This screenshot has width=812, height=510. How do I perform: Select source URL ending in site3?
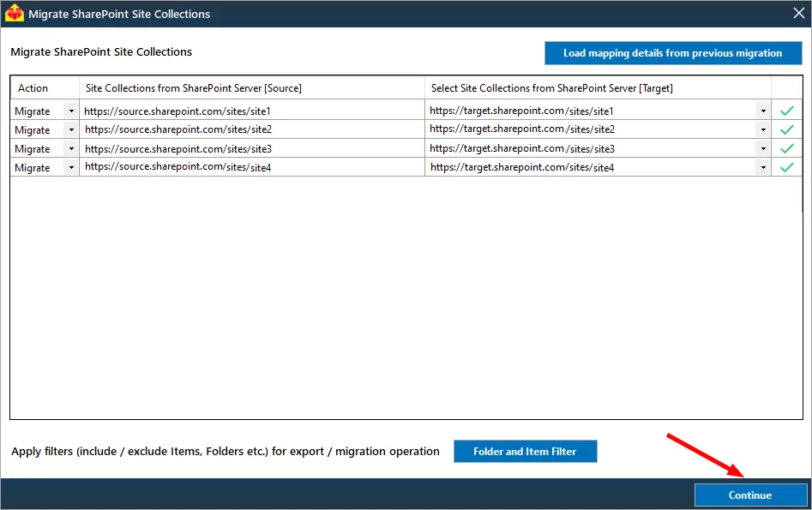pos(178,148)
